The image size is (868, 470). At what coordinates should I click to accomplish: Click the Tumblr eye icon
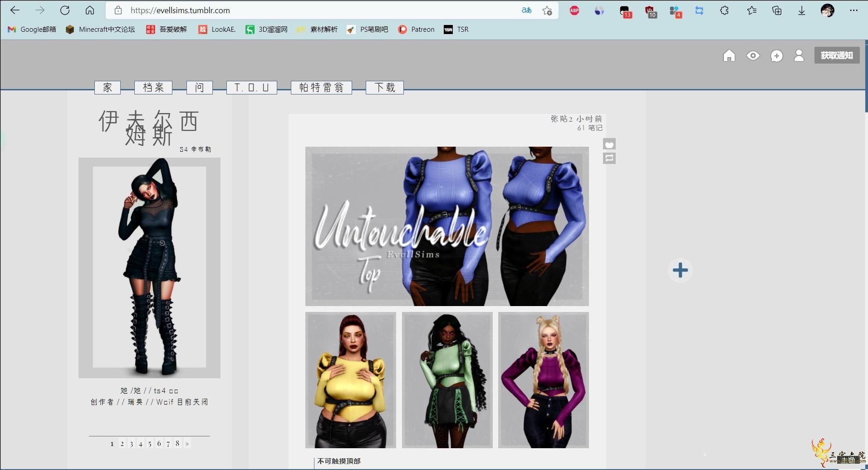tap(753, 55)
